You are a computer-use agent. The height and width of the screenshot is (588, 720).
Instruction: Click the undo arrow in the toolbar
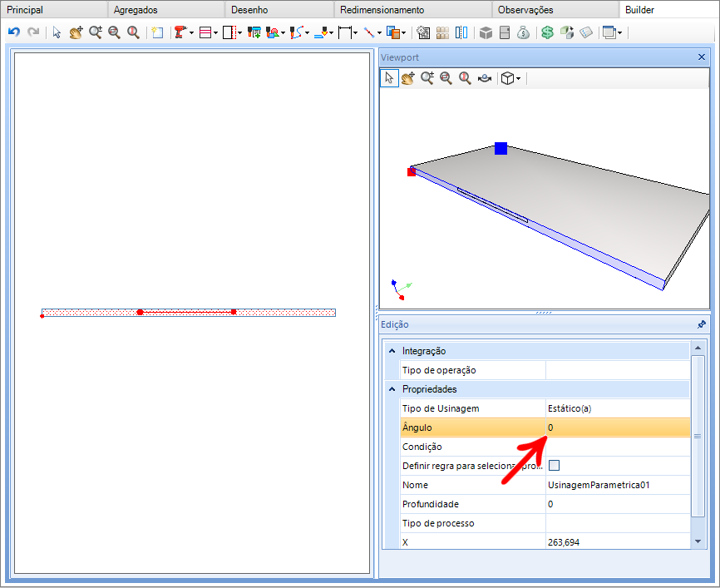pyautogui.click(x=14, y=32)
